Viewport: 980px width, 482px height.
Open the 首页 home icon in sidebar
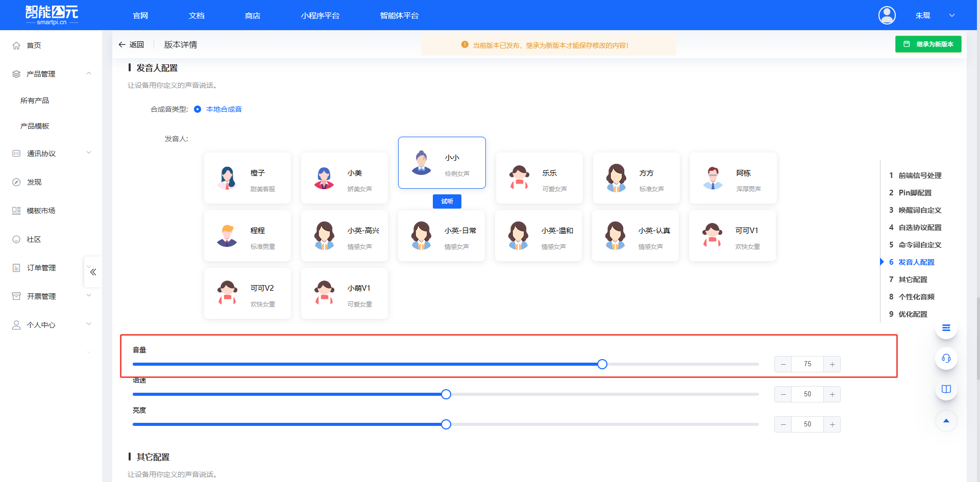tap(16, 45)
